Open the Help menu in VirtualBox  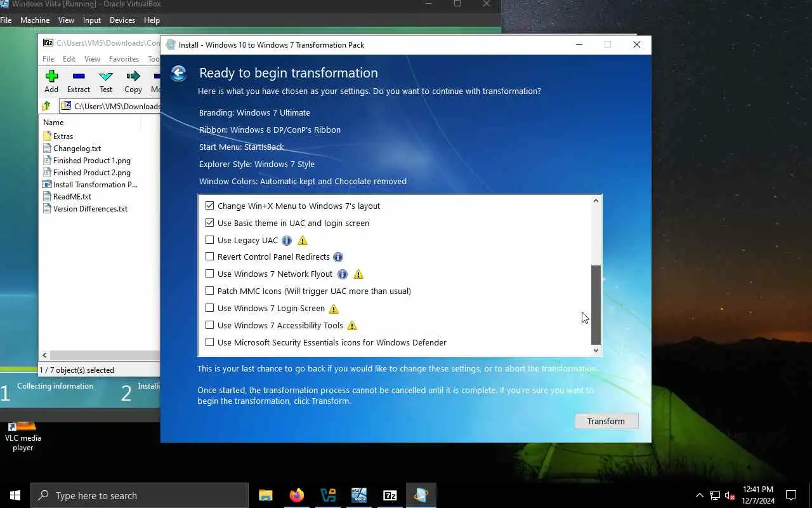click(152, 20)
